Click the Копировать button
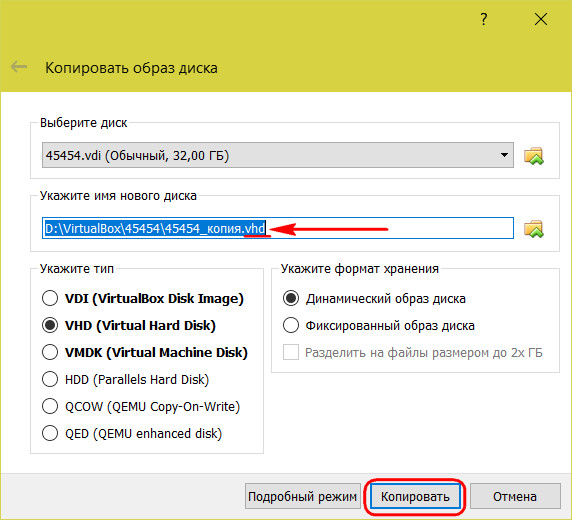 coord(415,496)
